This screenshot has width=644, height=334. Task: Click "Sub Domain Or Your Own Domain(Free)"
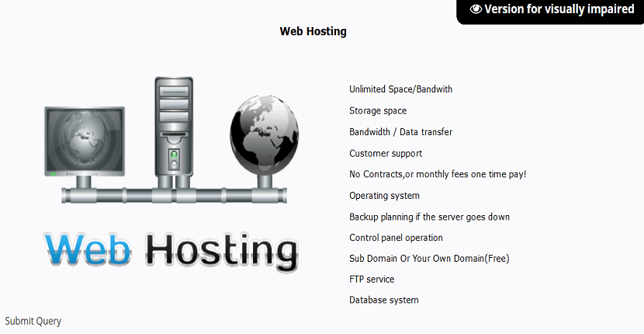pos(429,259)
